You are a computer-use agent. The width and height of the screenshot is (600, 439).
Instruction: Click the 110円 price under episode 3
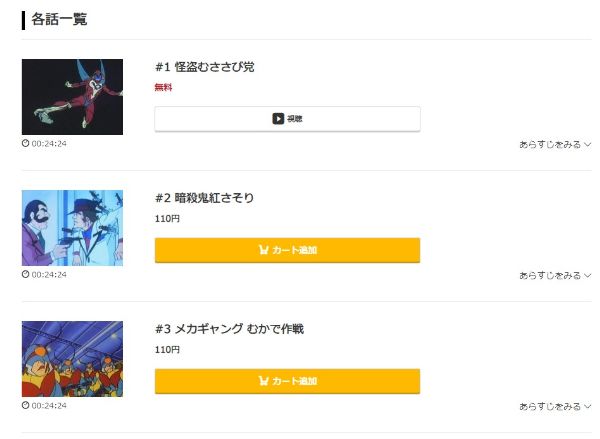pyautogui.click(x=167, y=350)
